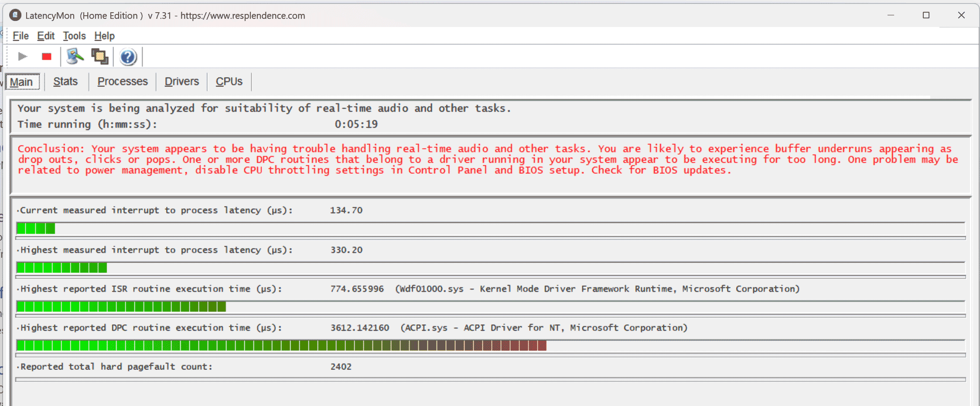Click 'Highest reported DPC routine execution time' label

click(x=150, y=328)
